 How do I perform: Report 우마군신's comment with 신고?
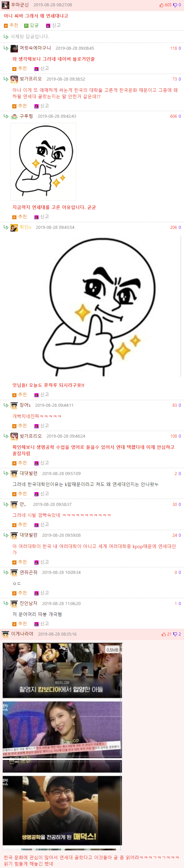pos(53,26)
